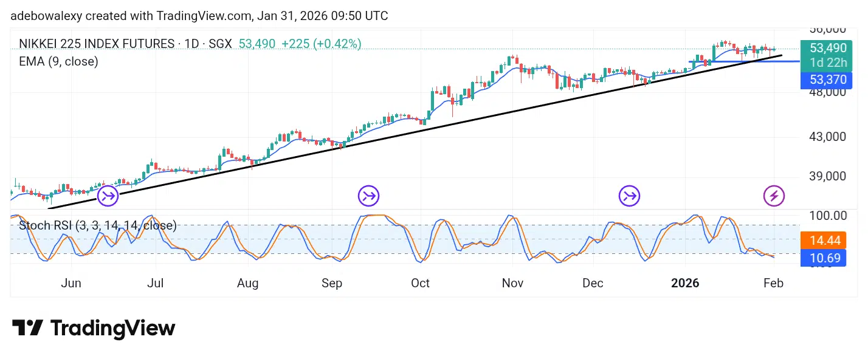This screenshot has height=359, width=868.
Task: Click the blue 53,370 EMA price label
Action: pos(823,80)
